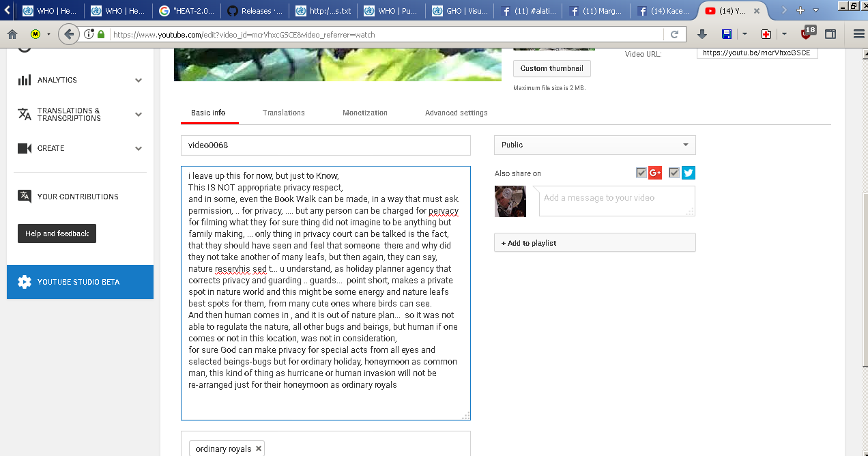Switch to the Translations tab

coord(284,113)
